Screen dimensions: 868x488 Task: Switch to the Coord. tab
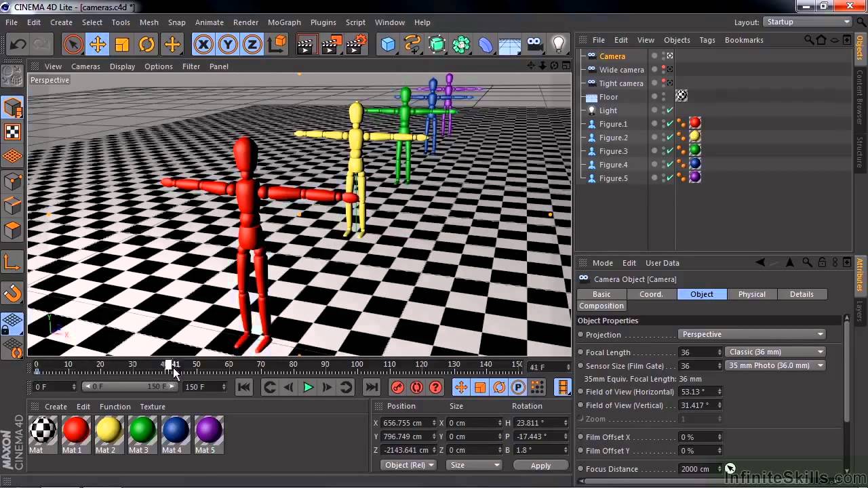click(651, 294)
